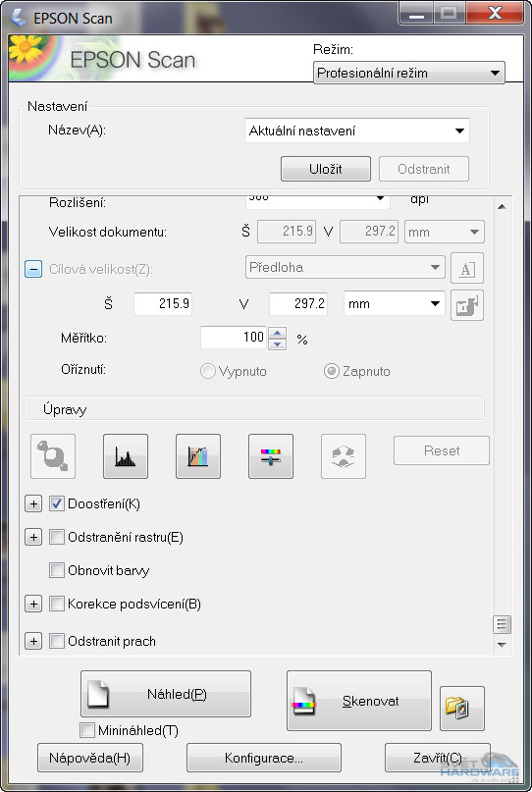Open the Předloha target size dropdown
The image size is (532, 792).
(x=346, y=267)
